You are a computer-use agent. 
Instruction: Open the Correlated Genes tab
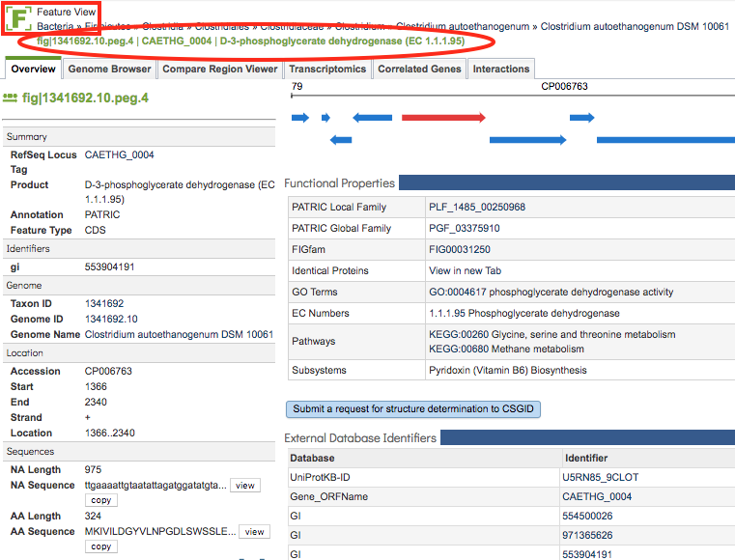pyautogui.click(x=419, y=69)
